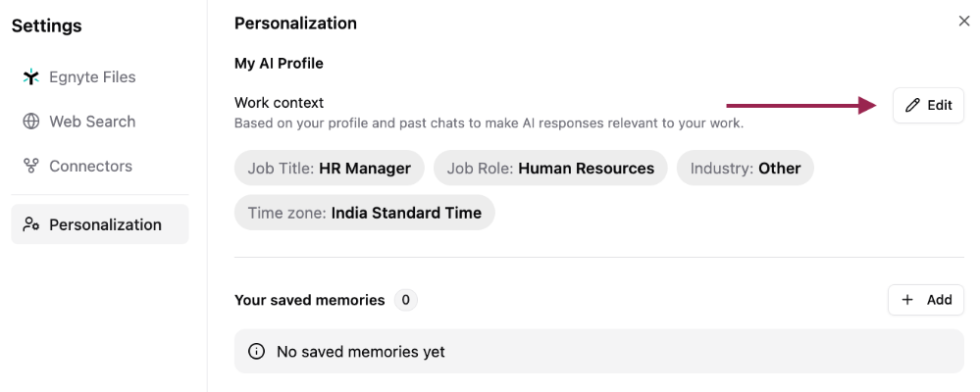Edit the Work context profile
This screenshot has width=980, height=392.
click(x=928, y=106)
